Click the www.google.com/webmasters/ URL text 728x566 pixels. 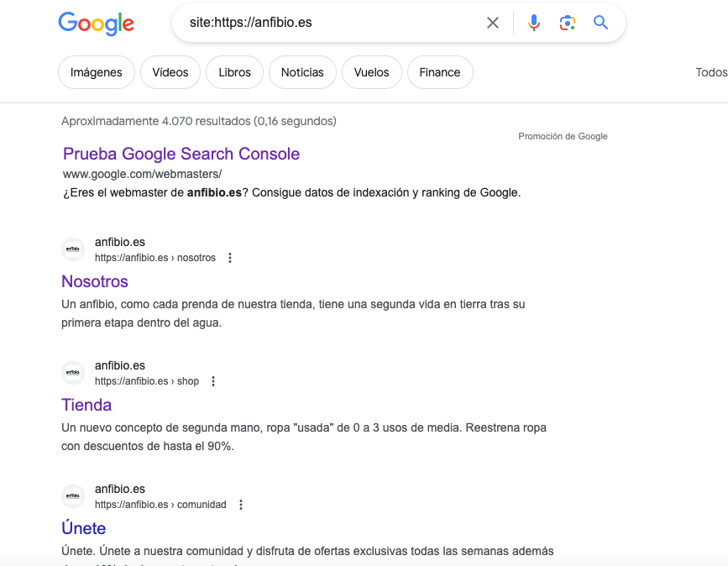142,174
